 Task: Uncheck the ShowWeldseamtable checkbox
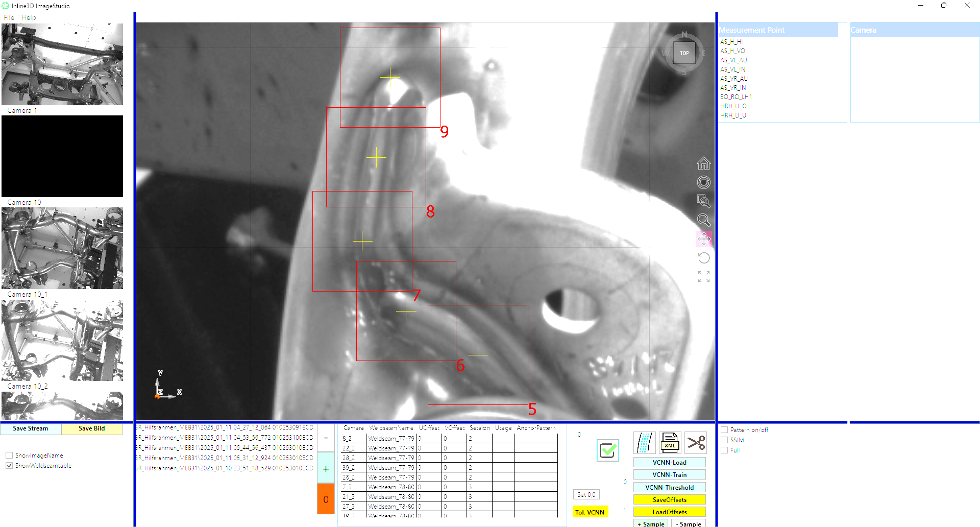9,466
